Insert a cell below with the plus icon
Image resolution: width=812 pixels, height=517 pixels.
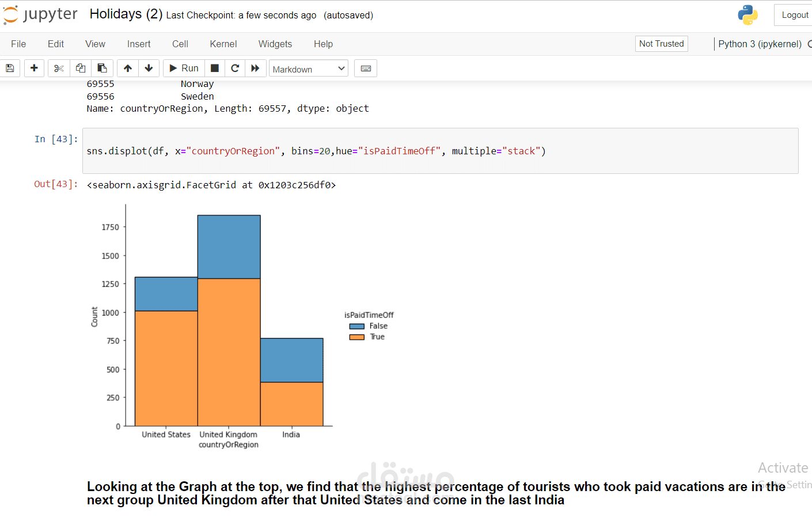tap(34, 69)
